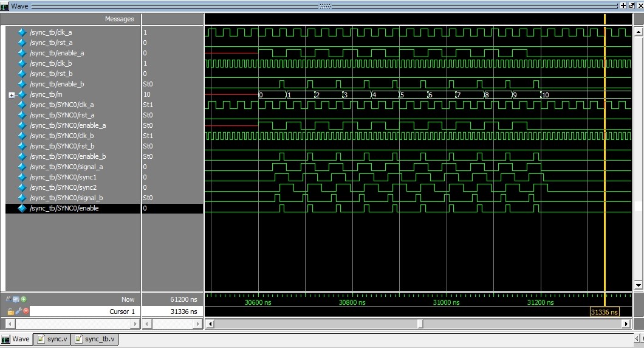
Task: Click names pane scrollbar left arrow
Action: (10, 324)
